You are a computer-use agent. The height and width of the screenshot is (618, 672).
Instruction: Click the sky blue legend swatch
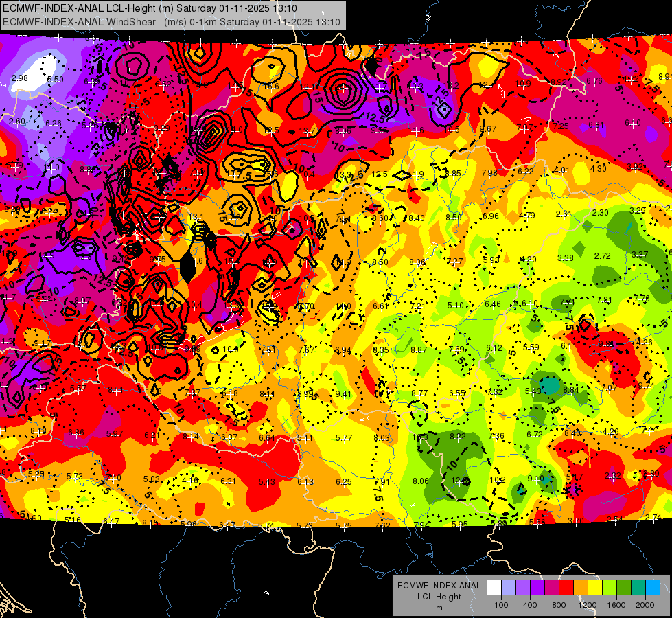pos(652,588)
